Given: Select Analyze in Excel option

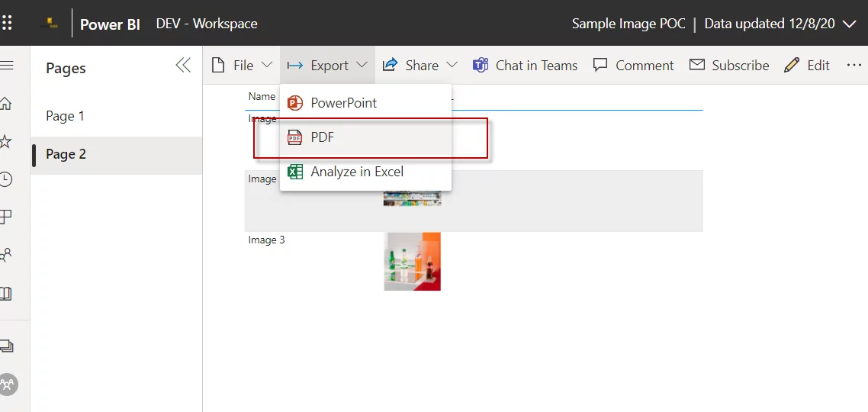Looking at the screenshot, I should 365,172.
